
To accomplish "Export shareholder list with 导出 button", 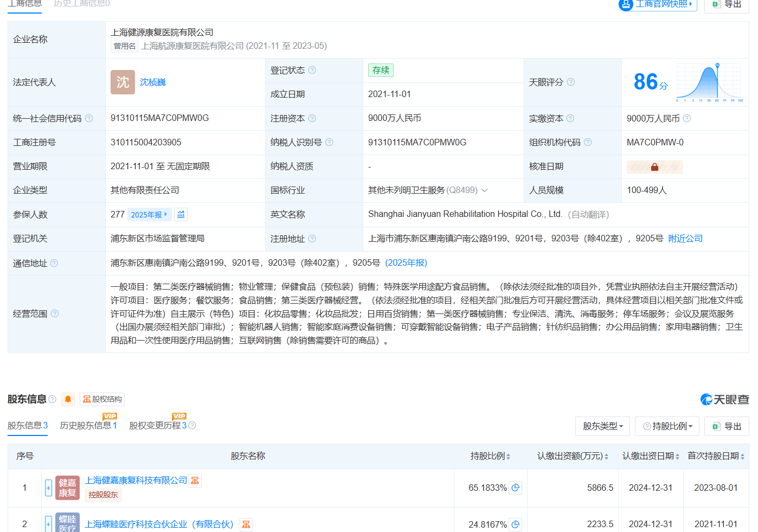I will point(727,426).
